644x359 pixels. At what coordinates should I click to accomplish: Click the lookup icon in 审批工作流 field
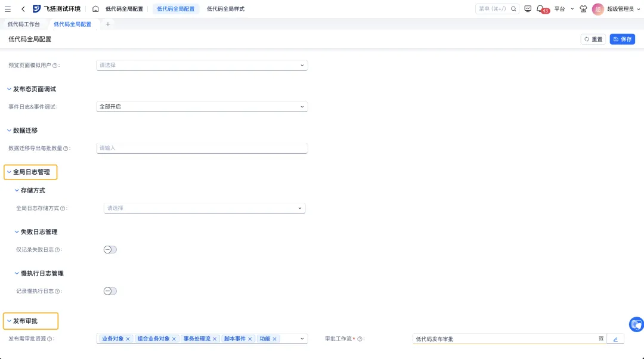(x=601, y=339)
